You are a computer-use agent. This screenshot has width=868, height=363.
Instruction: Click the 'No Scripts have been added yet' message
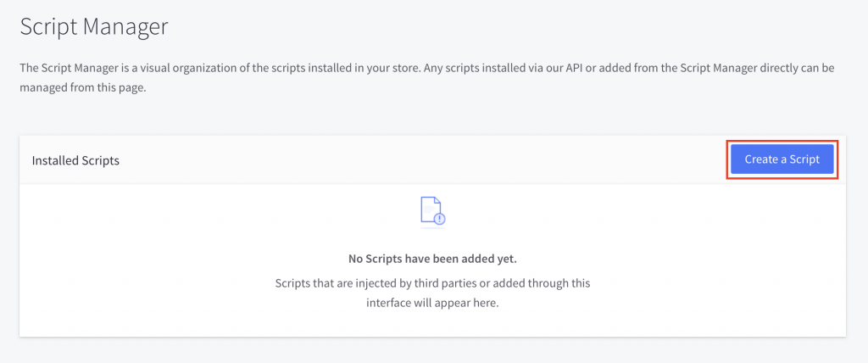coord(432,258)
